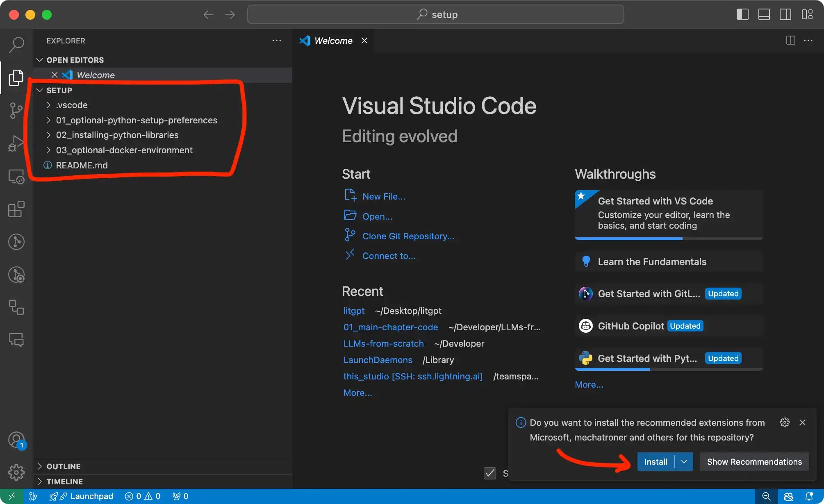This screenshot has height=504, width=824.
Task: Open recent folder litgpt
Action: point(354,311)
